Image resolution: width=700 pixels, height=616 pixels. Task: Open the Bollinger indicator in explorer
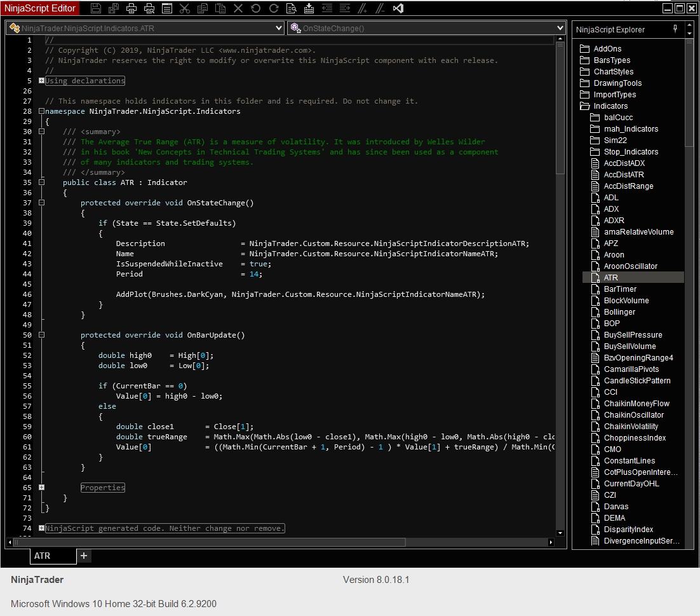[619, 312]
